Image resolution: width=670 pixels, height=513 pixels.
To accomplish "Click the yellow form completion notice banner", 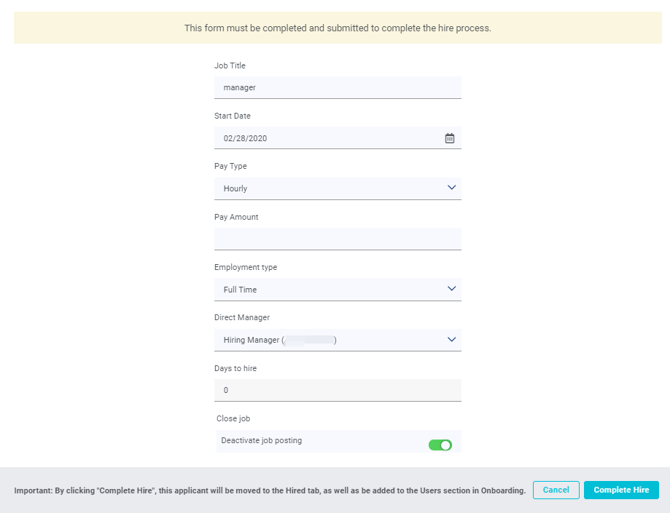I will tap(337, 28).
